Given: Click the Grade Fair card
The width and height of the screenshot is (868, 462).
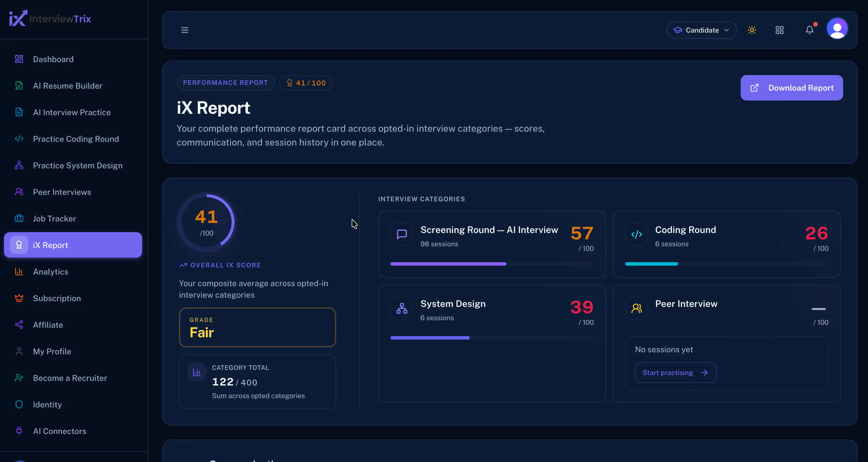Looking at the screenshot, I should pos(258,327).
